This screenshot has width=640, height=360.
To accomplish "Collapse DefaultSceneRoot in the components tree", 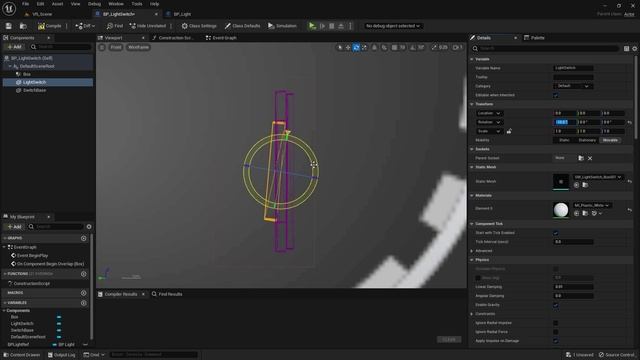I will tap(10, 66).
